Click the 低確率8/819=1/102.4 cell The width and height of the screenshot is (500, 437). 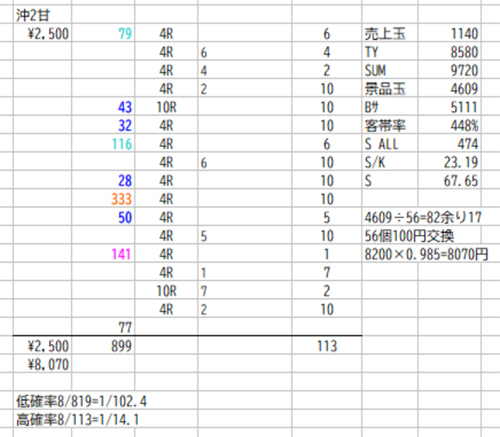click(82, 401)
